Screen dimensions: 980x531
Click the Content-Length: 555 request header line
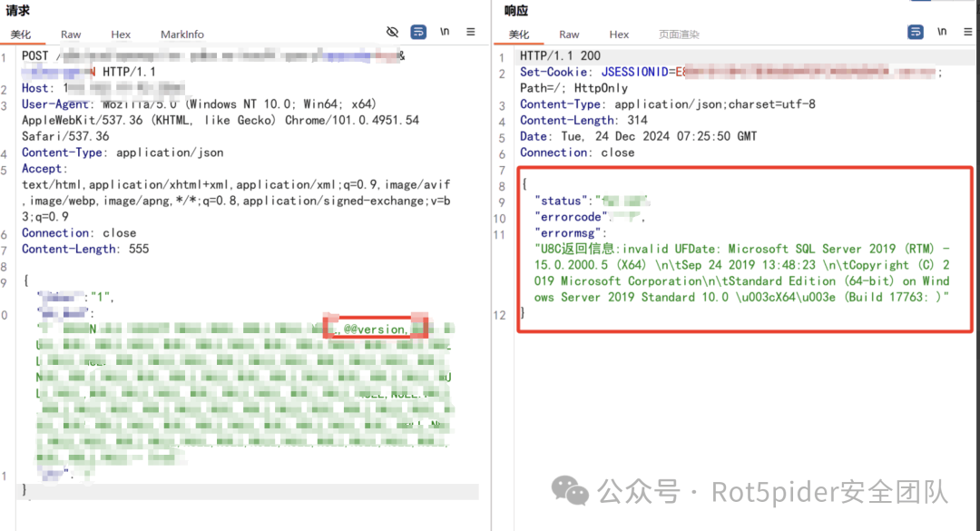pos(85,249)
